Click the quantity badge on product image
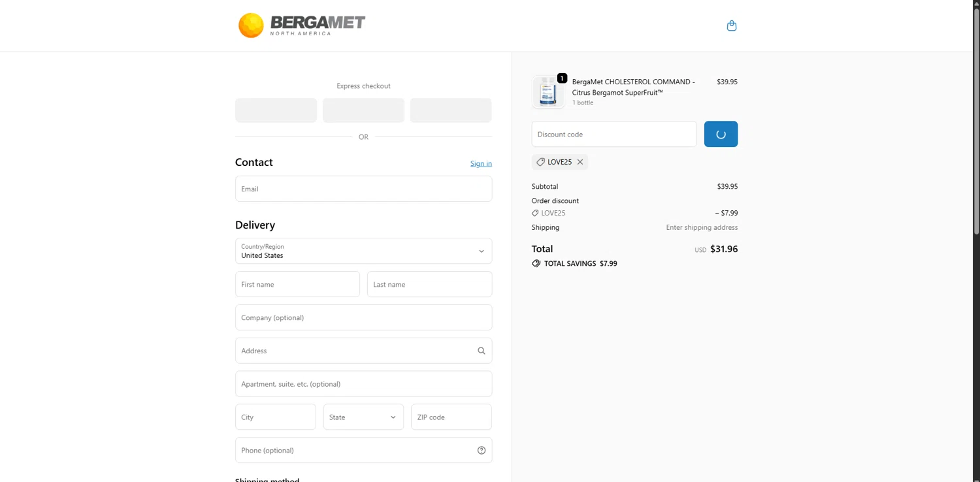The height and width of the screenshot is (482, 980). click(562, 78)
